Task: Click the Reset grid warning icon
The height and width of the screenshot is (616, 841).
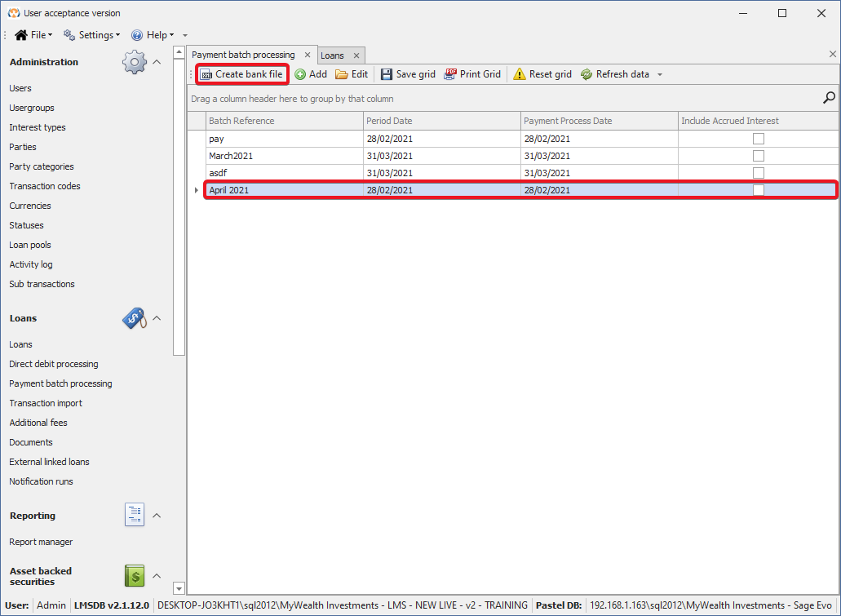Action: pyautogui.click(x=520, y=74)
